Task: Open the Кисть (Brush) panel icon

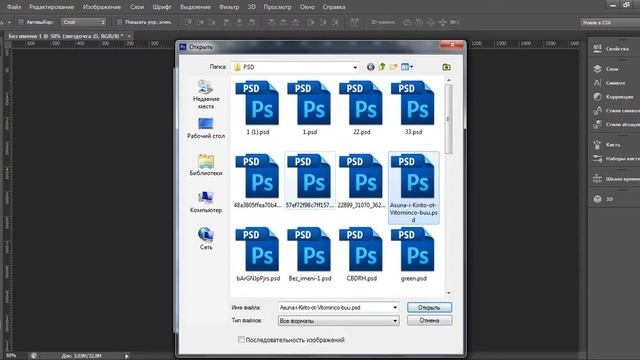Action: [x=597, y=144]
